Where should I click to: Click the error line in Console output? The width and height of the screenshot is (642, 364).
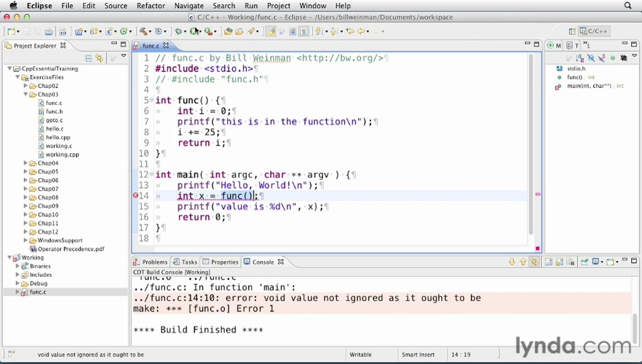pos(307,298)
